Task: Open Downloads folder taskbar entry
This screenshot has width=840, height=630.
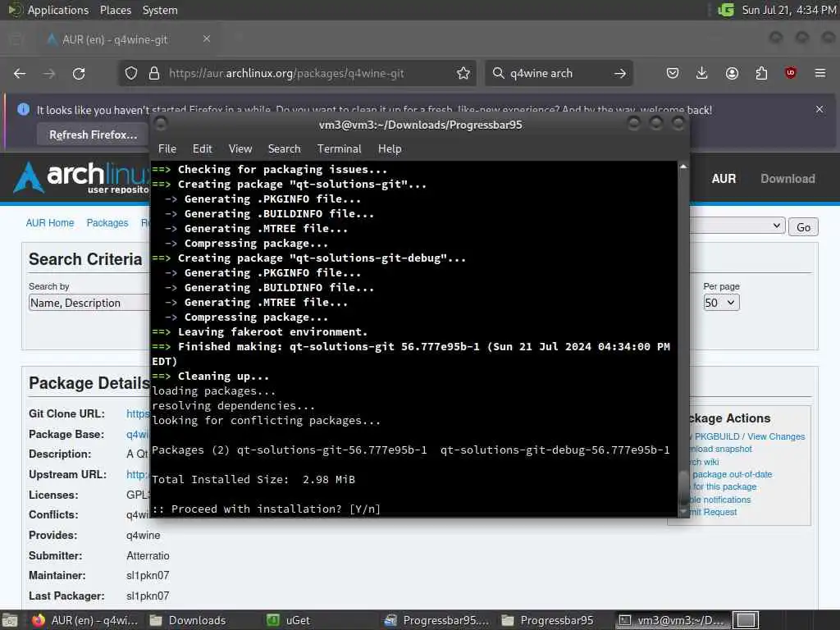Action: tap(188, 620)
